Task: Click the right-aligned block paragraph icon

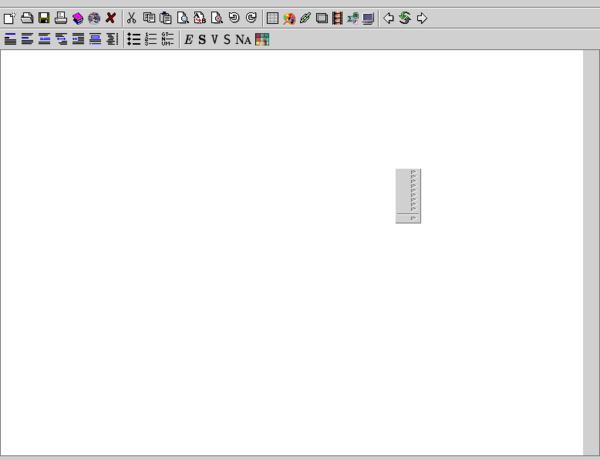Action: [x=78, y=39]
